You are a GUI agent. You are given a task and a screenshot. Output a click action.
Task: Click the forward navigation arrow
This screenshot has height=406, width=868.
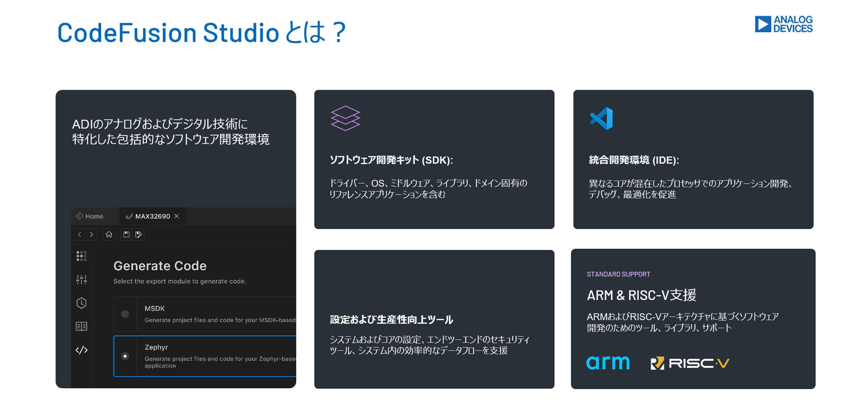coord(91,234)
